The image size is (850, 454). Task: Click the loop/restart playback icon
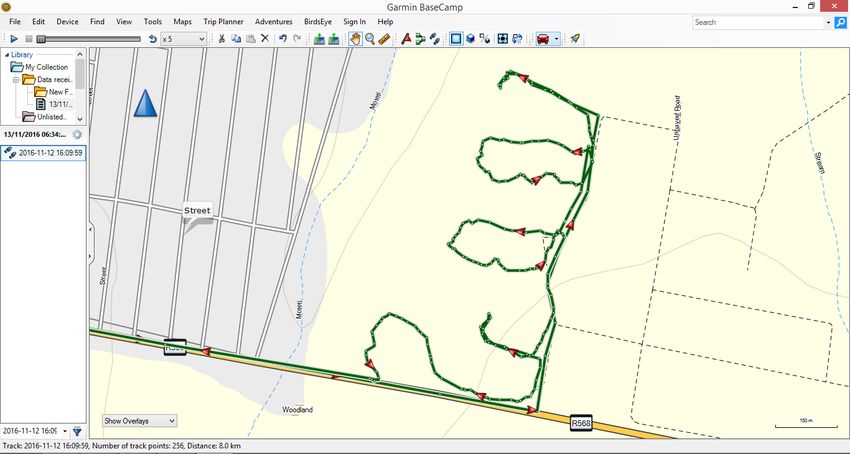coord(153,39)
